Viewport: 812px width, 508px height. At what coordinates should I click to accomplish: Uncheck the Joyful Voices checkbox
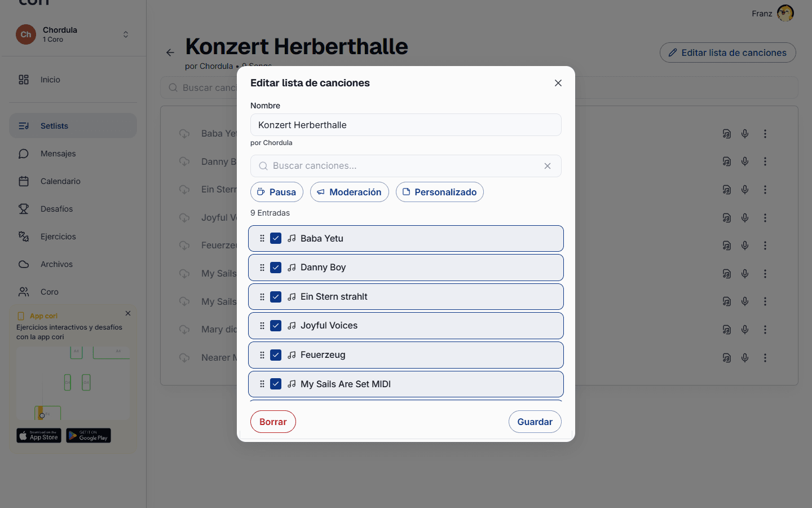pyautogui.click(x=276, y=326)
